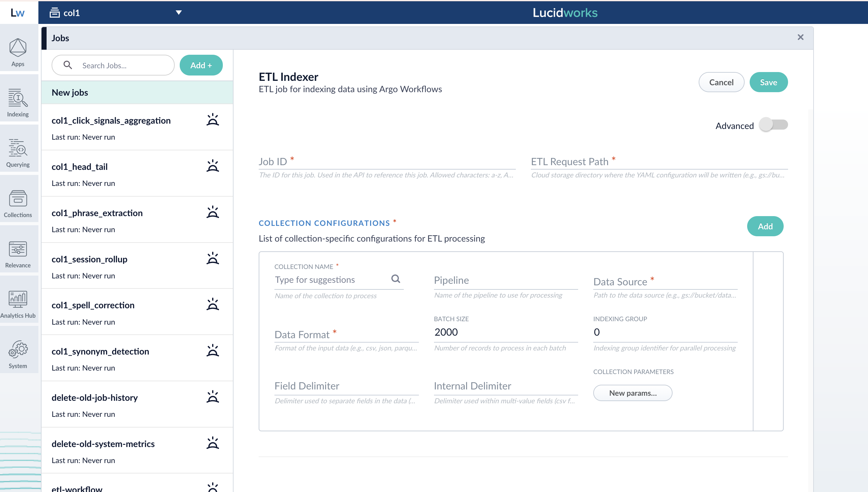Click schedule icon for col1_session_rollup job

[213, 259]
